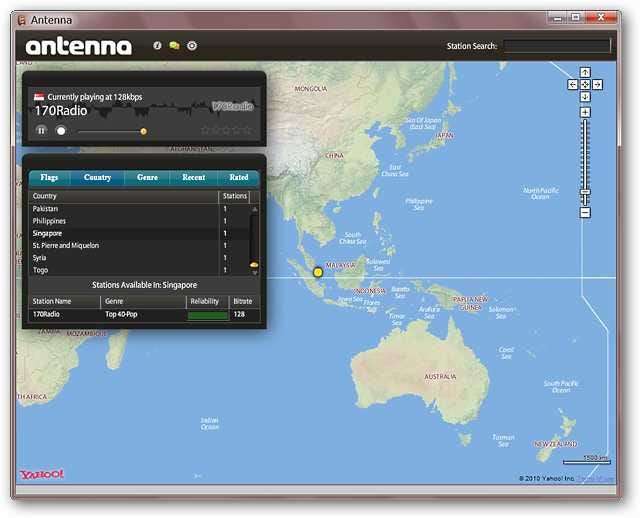Select Philippines in the country list

point(50,221)
